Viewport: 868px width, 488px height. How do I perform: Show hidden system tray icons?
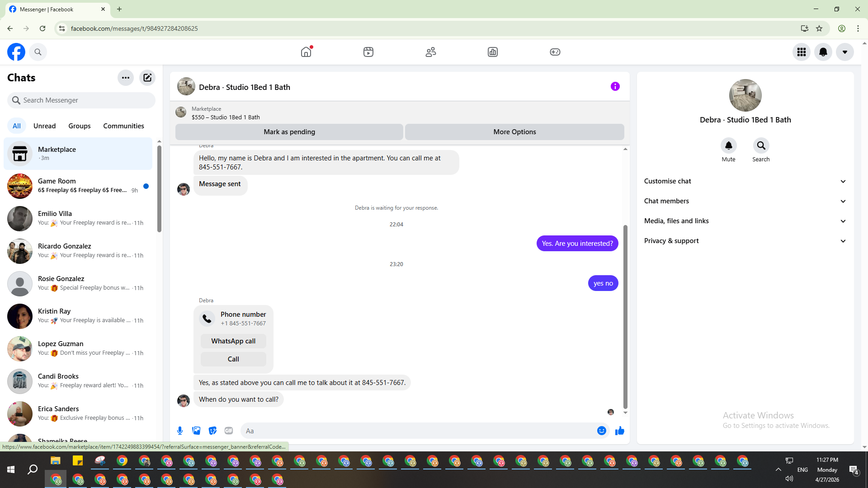point(778,469)
